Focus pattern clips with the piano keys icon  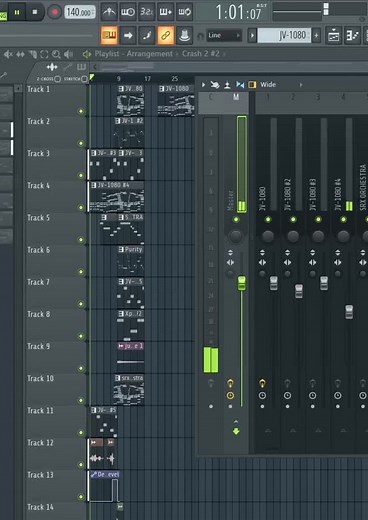[82, 67]
